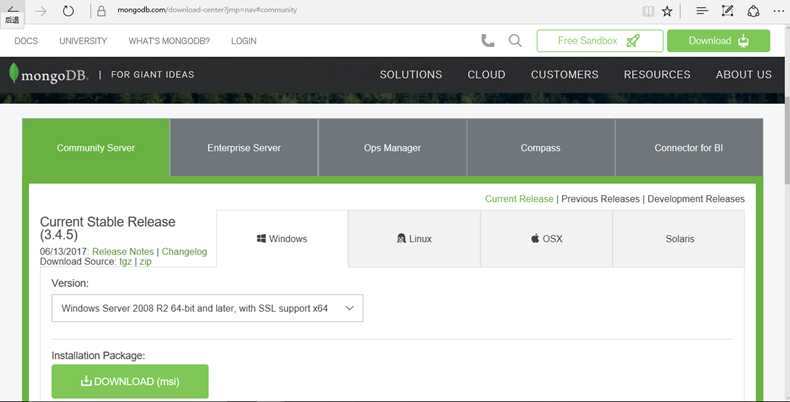Viewport: 790px width, 402px height.
Task: Switch to Enterprise Server tab
Action: [x=244, y=148]
